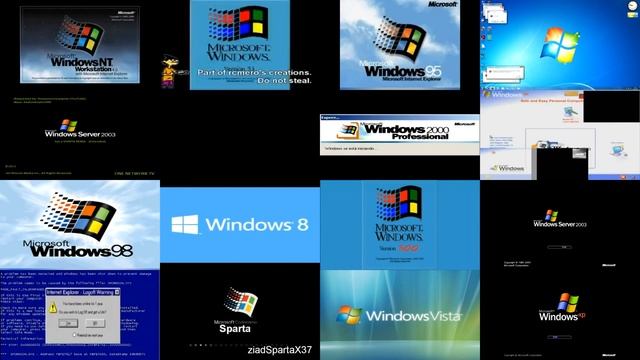Click the yellow warning triangle icon
The width and height of the screenshot is (640, 360).
53,308
